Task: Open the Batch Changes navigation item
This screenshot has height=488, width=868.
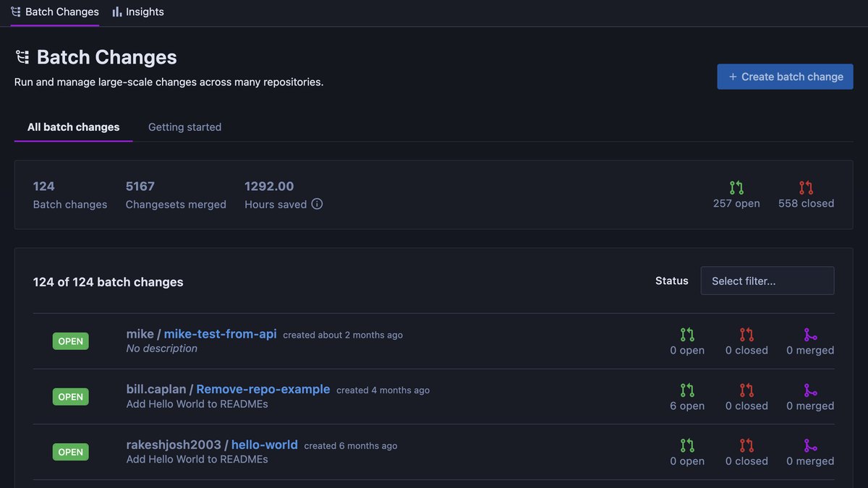Action: pos(55,12)
